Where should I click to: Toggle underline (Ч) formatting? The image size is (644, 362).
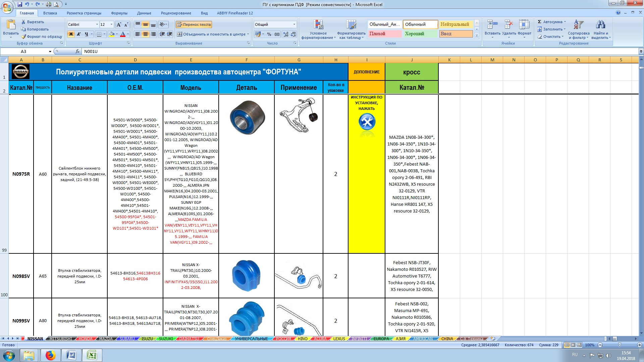click(86, 34)
